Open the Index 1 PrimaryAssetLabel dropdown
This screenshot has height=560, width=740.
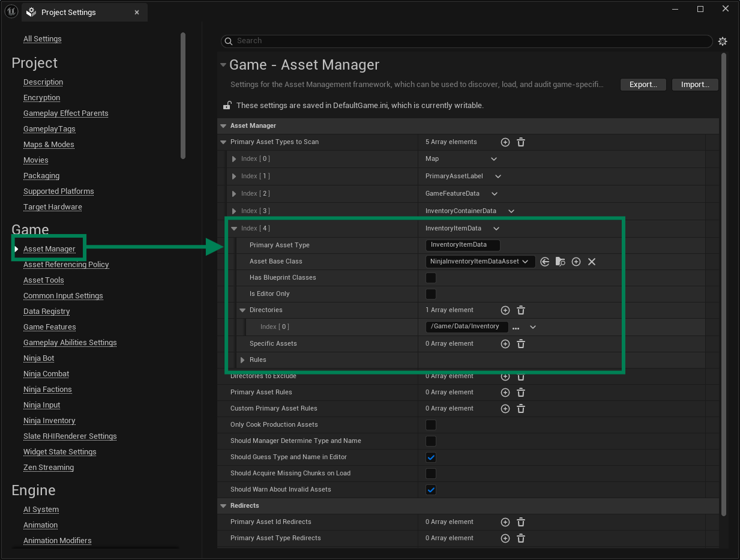click(x=497, y=176)
